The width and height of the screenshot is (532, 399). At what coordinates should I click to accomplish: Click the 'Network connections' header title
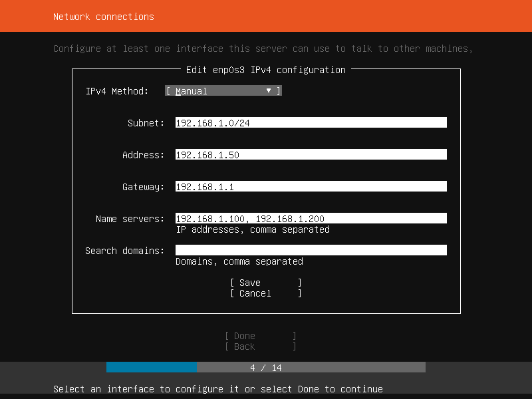click(104, 17)
